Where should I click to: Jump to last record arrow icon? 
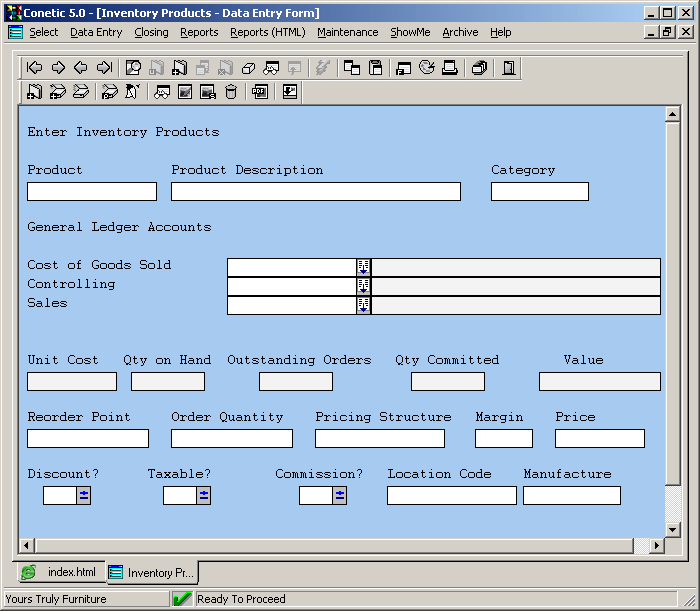[x=104, y=68]
